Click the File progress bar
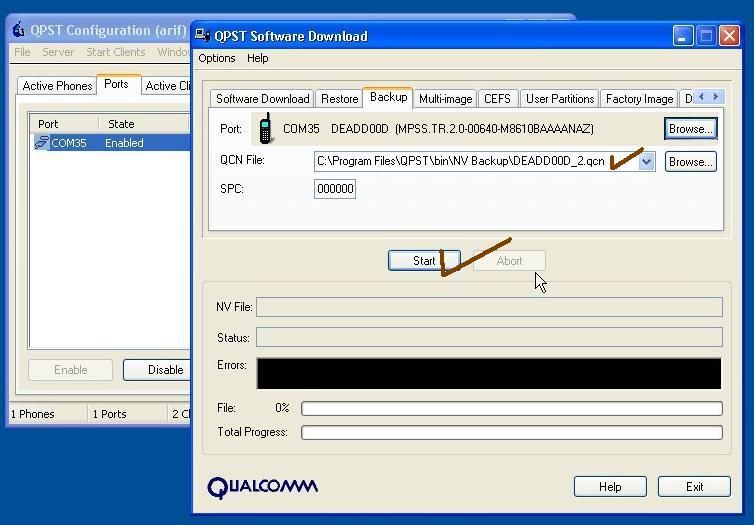Viewport: 754px width, 525px height. 512,408
